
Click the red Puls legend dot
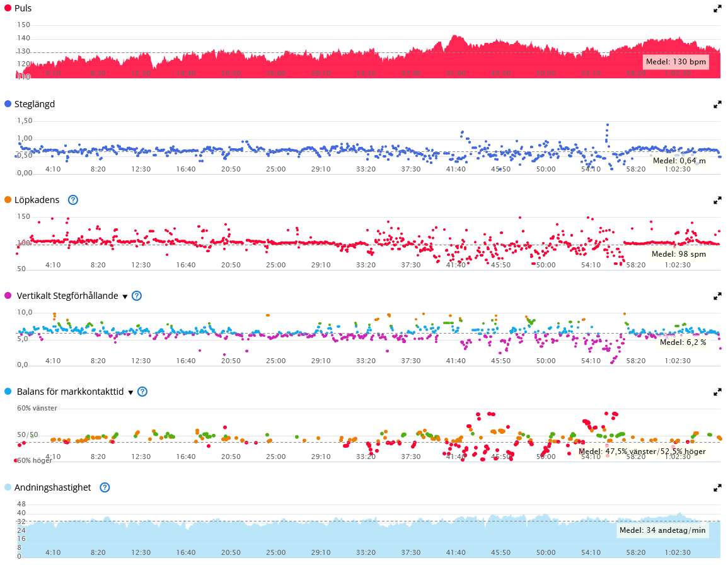coord(8,8)
